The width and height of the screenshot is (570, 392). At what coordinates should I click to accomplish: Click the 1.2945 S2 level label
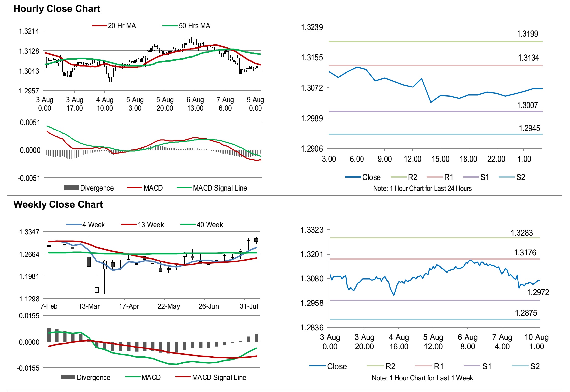pos(529,128)
